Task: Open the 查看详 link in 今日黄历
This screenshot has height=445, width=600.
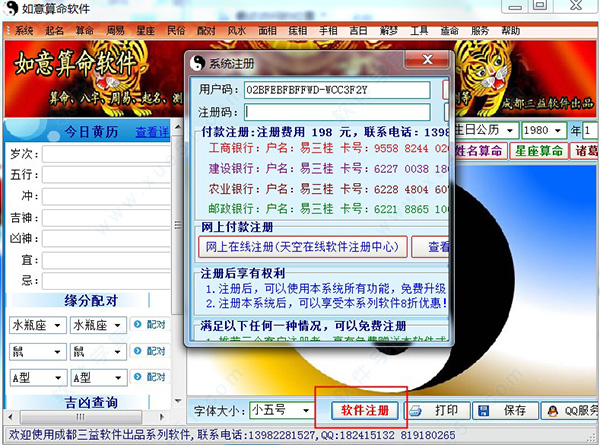Action: pos(152,132)
